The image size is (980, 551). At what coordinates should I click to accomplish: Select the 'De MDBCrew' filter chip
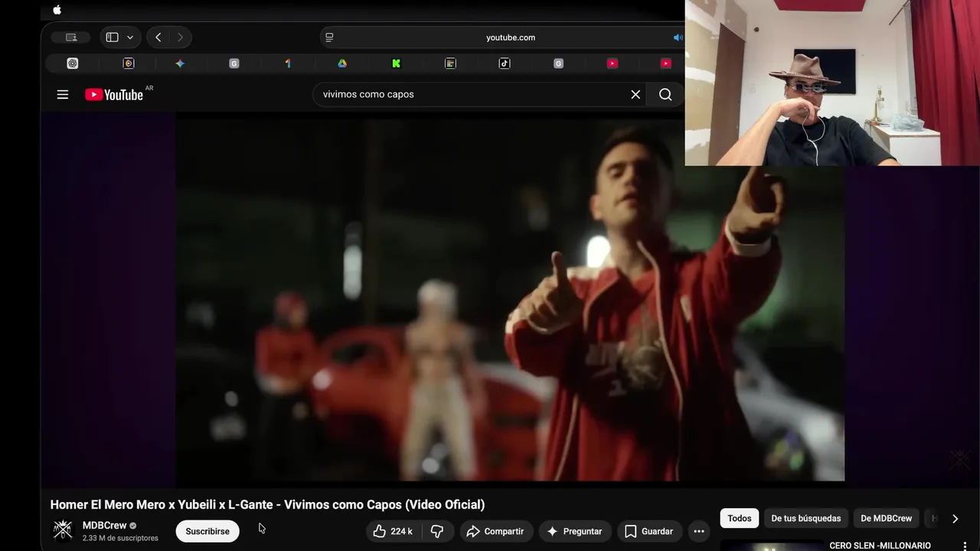pos(887,518)
